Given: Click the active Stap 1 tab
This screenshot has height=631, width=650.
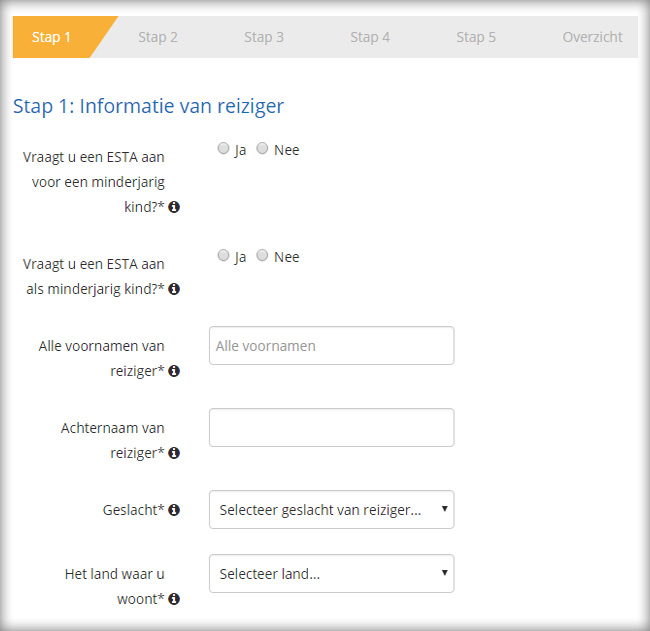Looking at the screenshot, I should point(52,37).
